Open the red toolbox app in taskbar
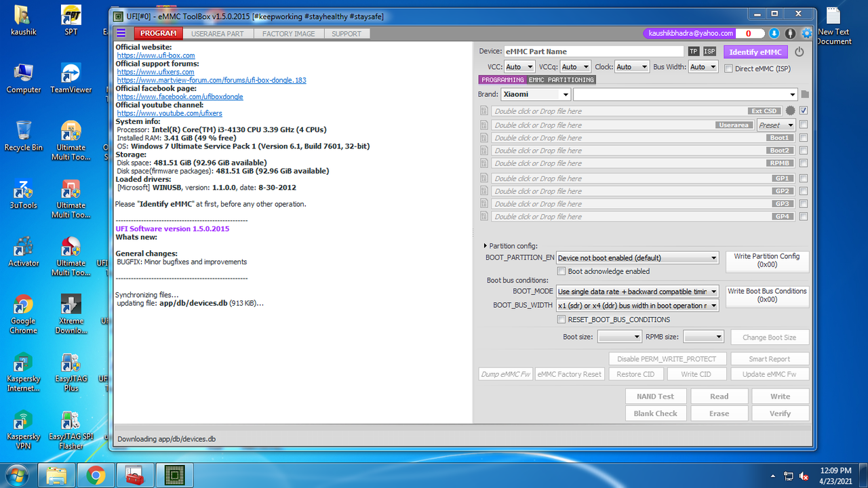Screen dimensions: 868x488 pyautogui.click(x=136, y=474)
